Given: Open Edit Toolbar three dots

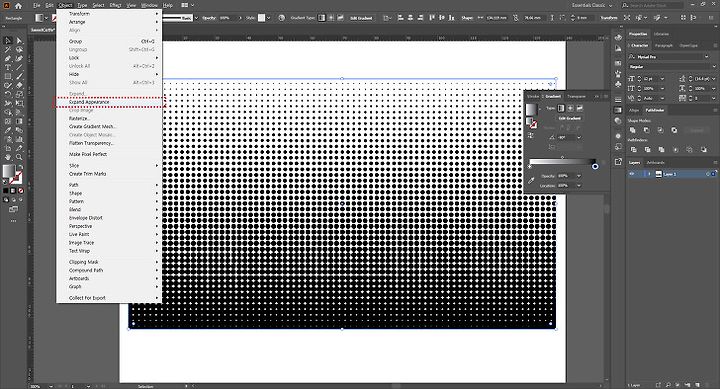Looking at the screenshot, I should 13,221.
